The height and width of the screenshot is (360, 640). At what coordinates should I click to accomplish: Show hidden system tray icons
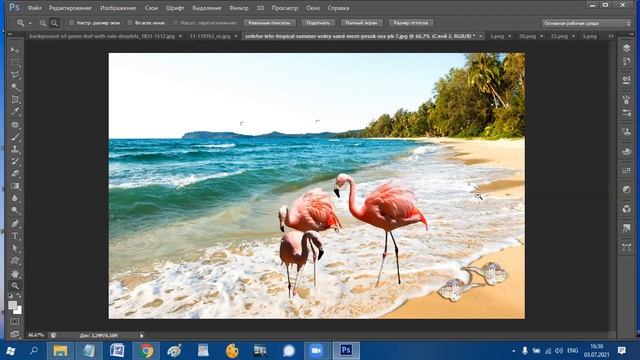click(513, 351)
